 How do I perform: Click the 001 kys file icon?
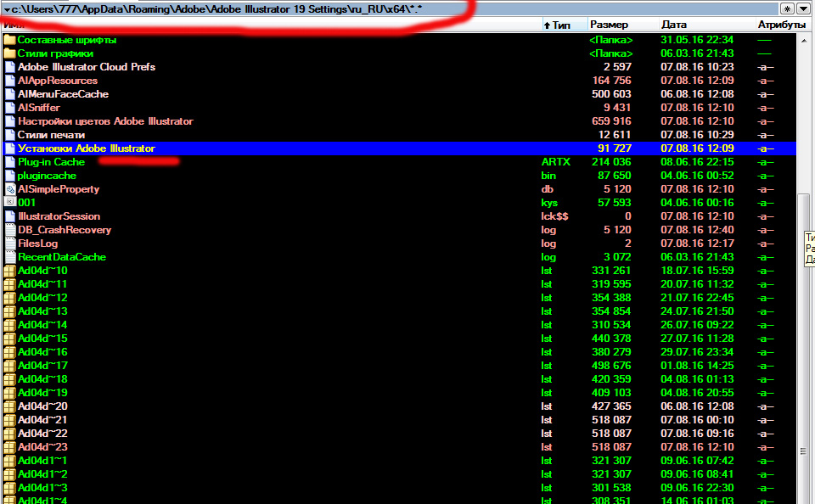tap(10, 203)
